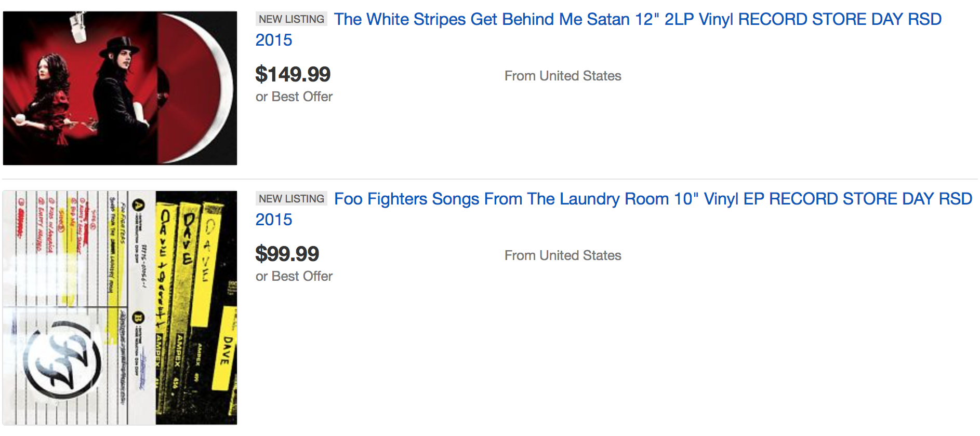Screen dimensions: 980x436
Task: Click 'or Best Offer' under $149.99
Action: point(294,97)
